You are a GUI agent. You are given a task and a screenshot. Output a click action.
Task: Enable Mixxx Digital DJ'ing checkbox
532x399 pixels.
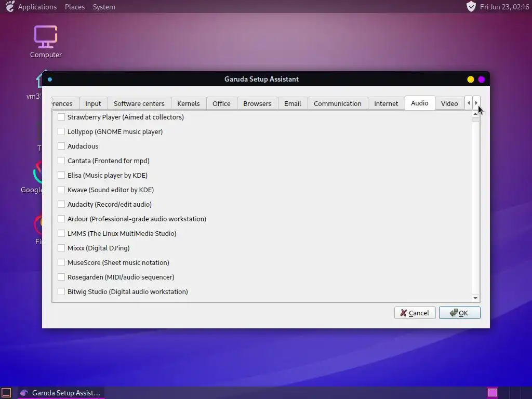61,248
